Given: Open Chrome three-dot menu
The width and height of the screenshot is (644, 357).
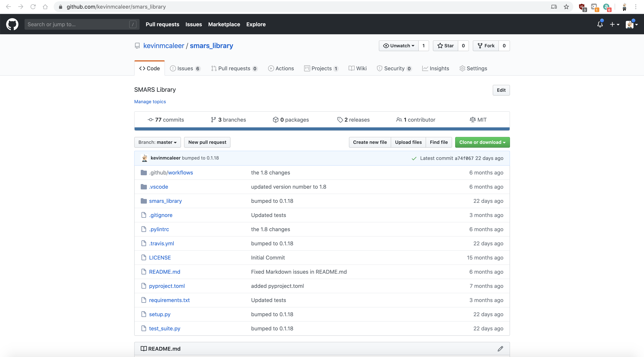Looking at the screenshot, I should pos(636,7).
